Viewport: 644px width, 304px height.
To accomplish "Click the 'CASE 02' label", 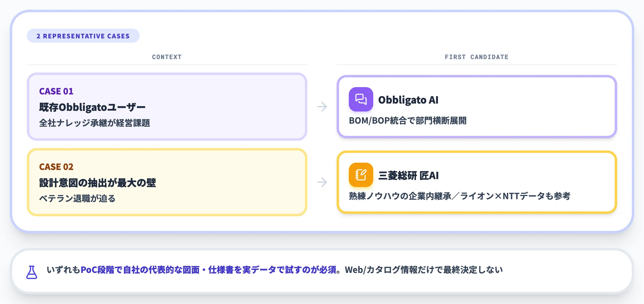I will 56,167.
